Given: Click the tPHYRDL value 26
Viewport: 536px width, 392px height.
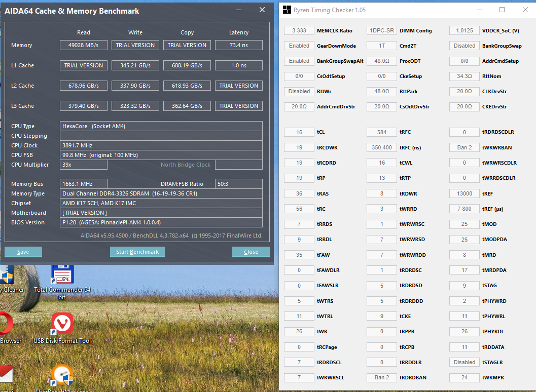Looking at the screenshot, I should [x=464, y=331].
